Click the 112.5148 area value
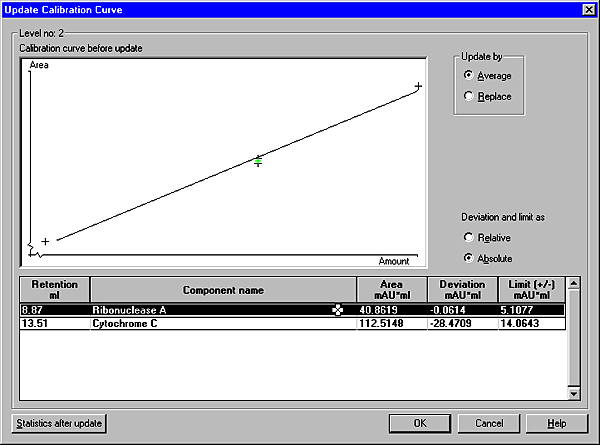 point(381,323)
